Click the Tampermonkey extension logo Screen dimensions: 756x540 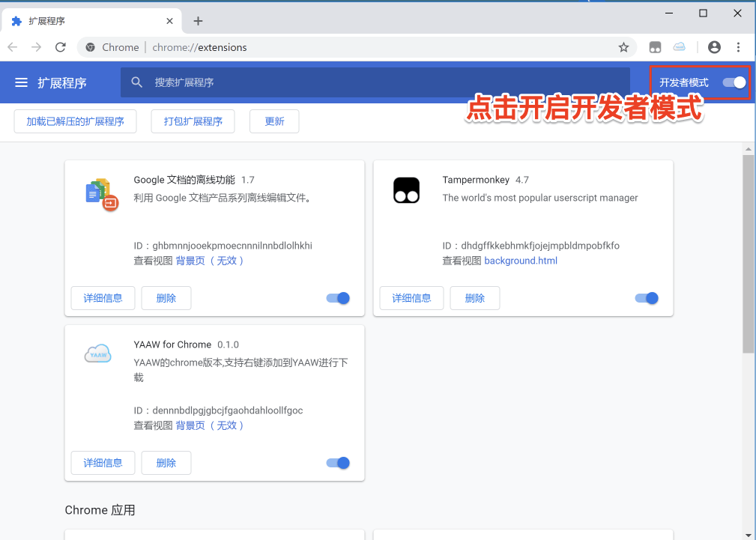pyautogui.click(x=406, y=190)
